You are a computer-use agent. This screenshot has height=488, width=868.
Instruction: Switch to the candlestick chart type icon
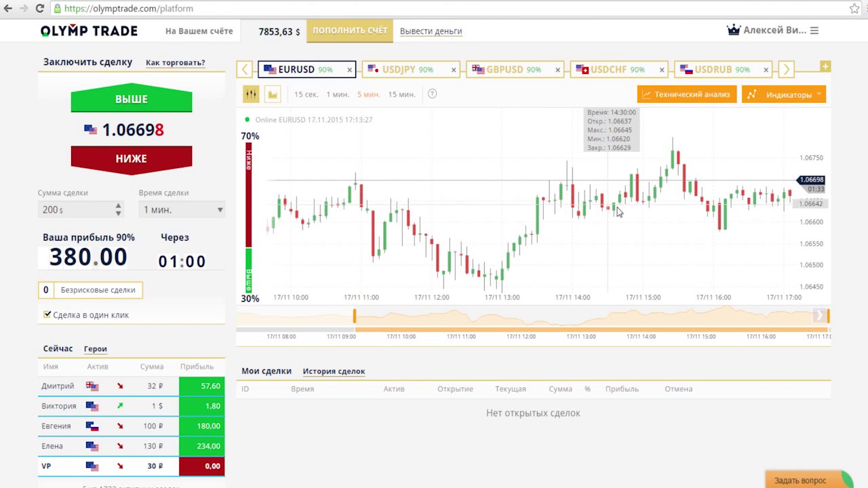tap(251, 94)
